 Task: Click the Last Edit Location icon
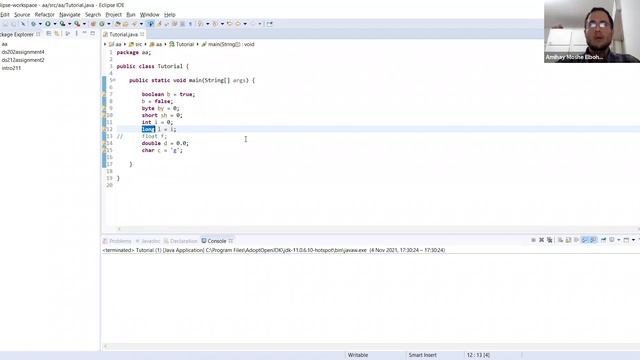(x=229, y=24)
